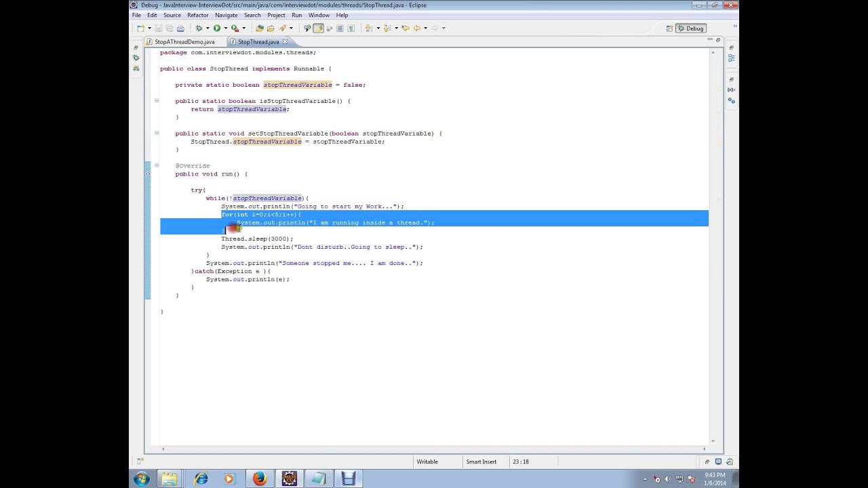Navigate Back with yellow arrow
868x488 pixels.
tap(417, 28)
